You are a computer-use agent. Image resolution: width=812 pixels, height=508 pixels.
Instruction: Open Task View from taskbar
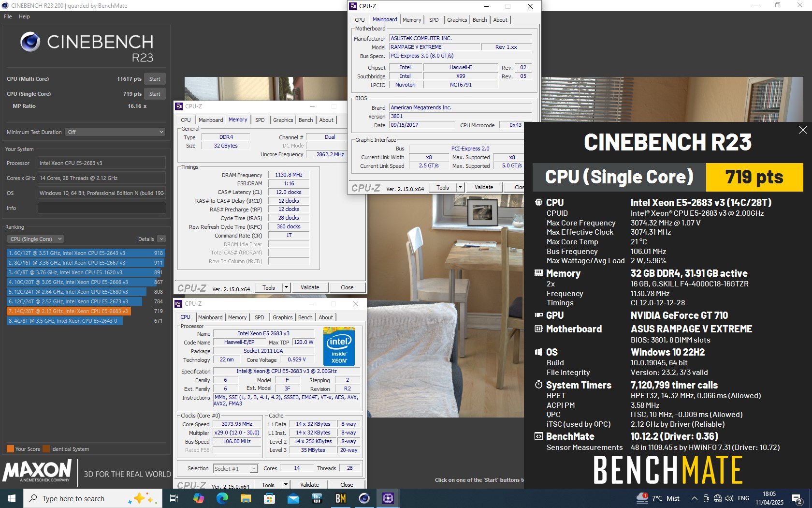[174, 498]
